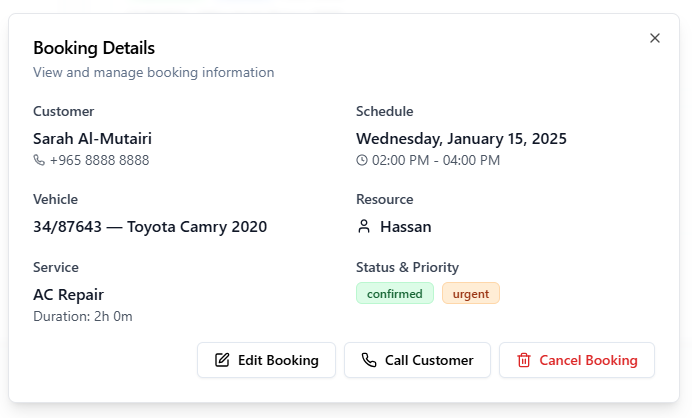Click the 02:00 PM - 04:00 PM time
Screen dimensions: 692x418
coord(436,160)
